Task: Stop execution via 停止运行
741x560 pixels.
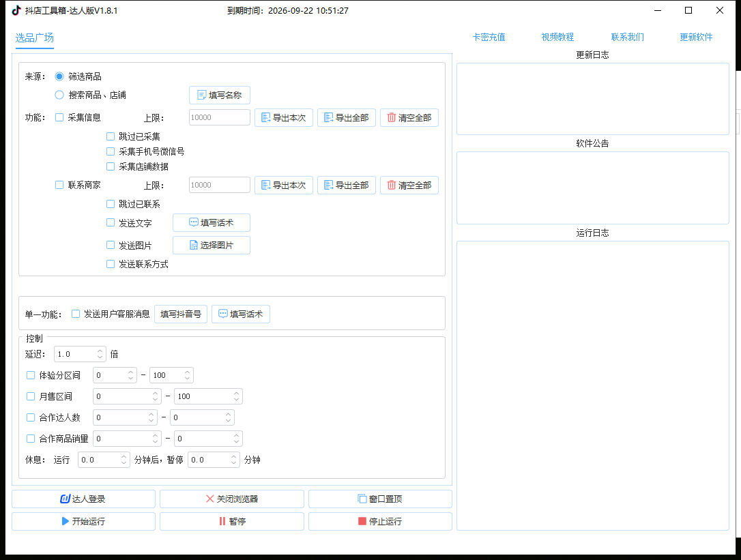Action: point(380,521)
